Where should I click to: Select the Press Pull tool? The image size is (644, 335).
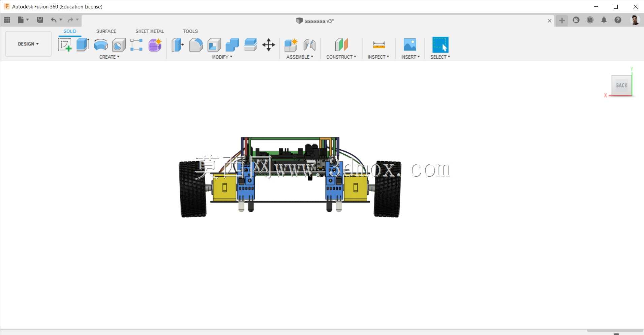pyautogui.click(x=178, y=44)
